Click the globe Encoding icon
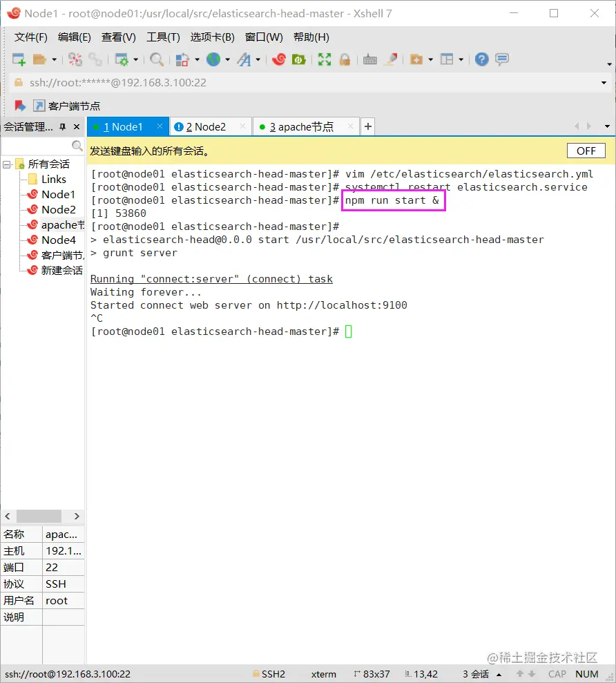 coord(213,59)
